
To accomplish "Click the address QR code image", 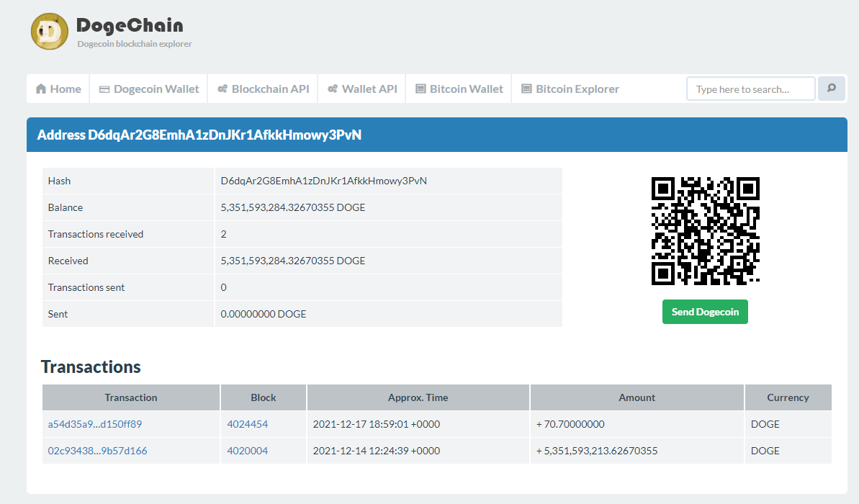I will [706, 231].
